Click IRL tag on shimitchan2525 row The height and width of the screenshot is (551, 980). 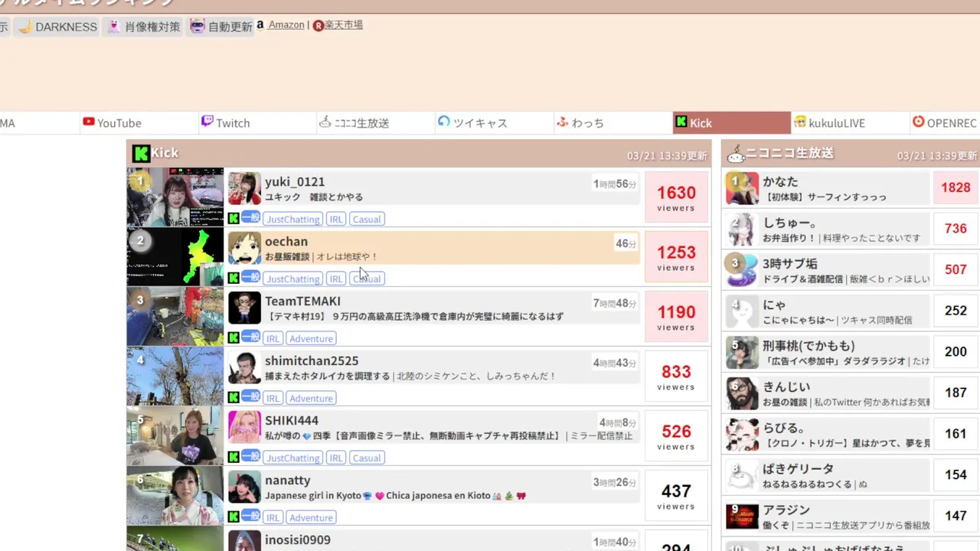coord(273,398)
